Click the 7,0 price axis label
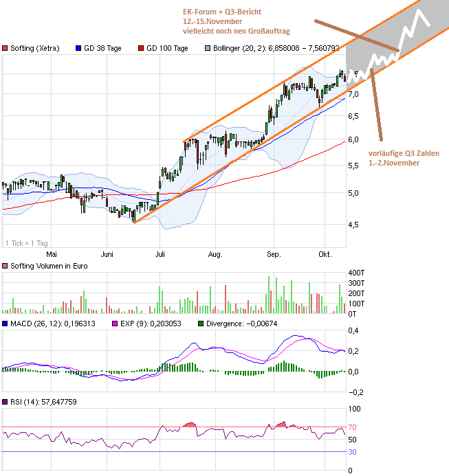The image size is (449, 476). click(x=353, y=94)
